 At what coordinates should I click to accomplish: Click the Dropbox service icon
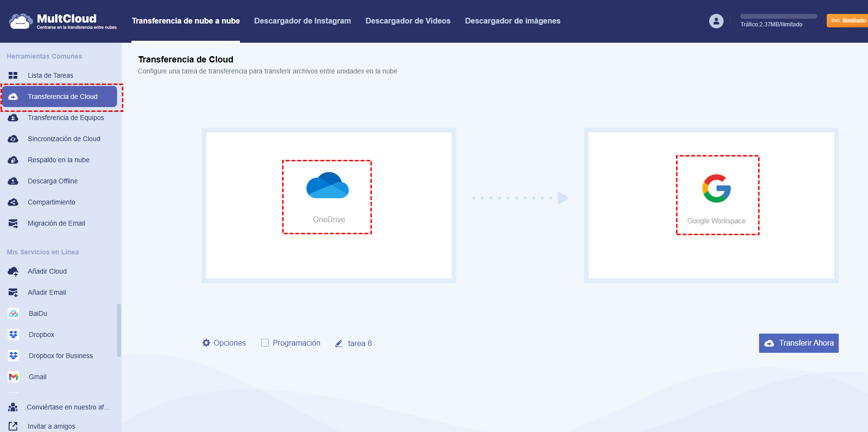pos(13,335)
